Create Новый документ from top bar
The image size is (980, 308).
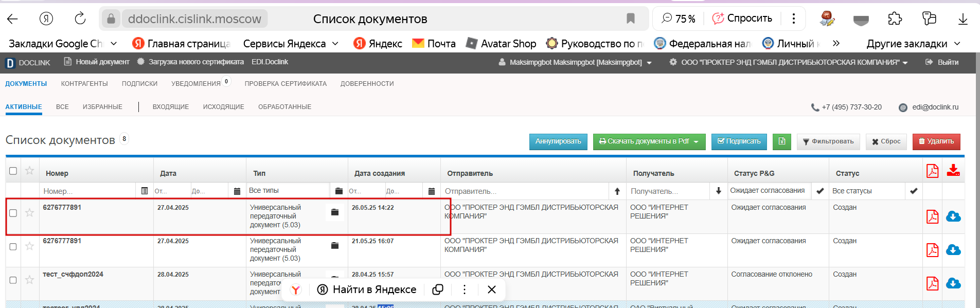(x=97, y=62)
